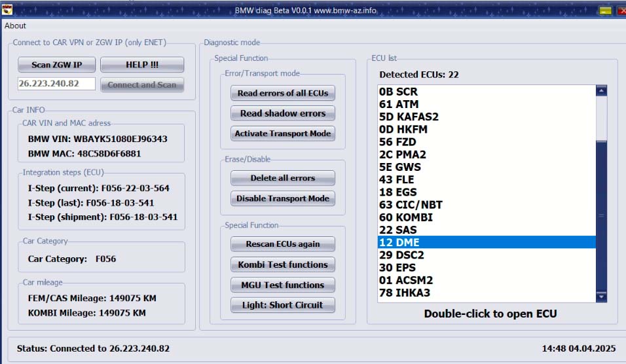626x364 pixels.
Task: Click the BMW VIN WBAYK51080EJ96343 text
Action: (98, 139)
